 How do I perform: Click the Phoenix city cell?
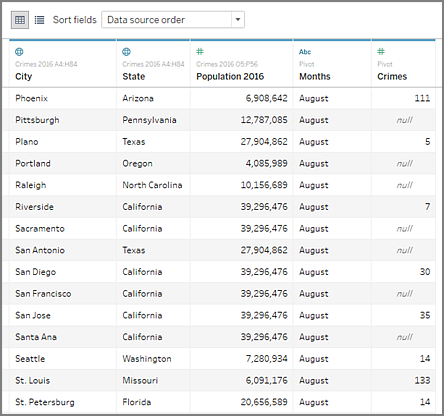coord(63,98)
